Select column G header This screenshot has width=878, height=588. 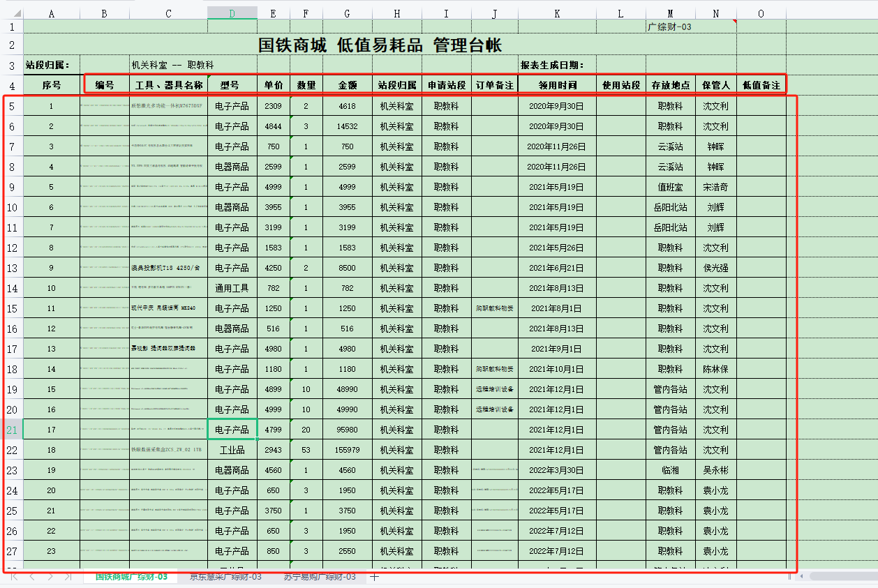coord(348,13)
